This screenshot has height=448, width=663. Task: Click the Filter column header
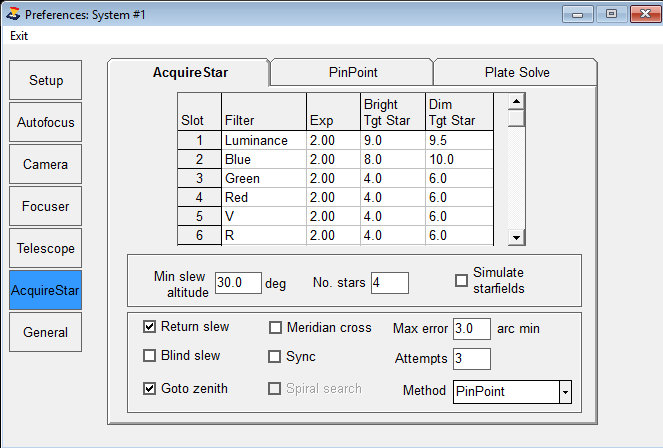[x=264, y=112]
